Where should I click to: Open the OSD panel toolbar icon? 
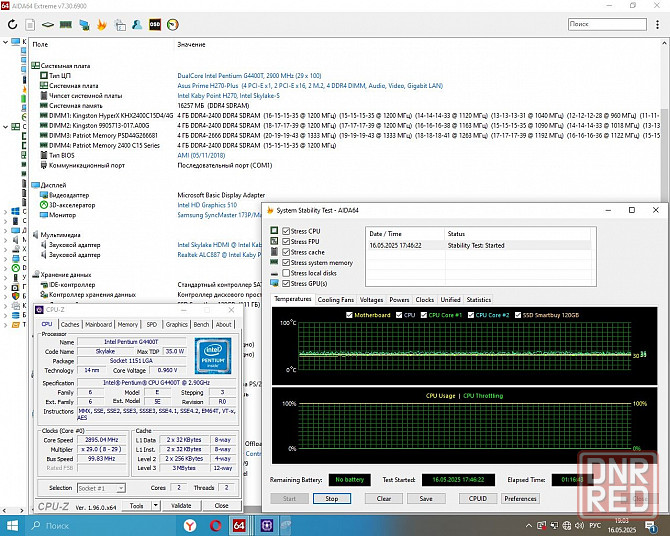(155, 25)
